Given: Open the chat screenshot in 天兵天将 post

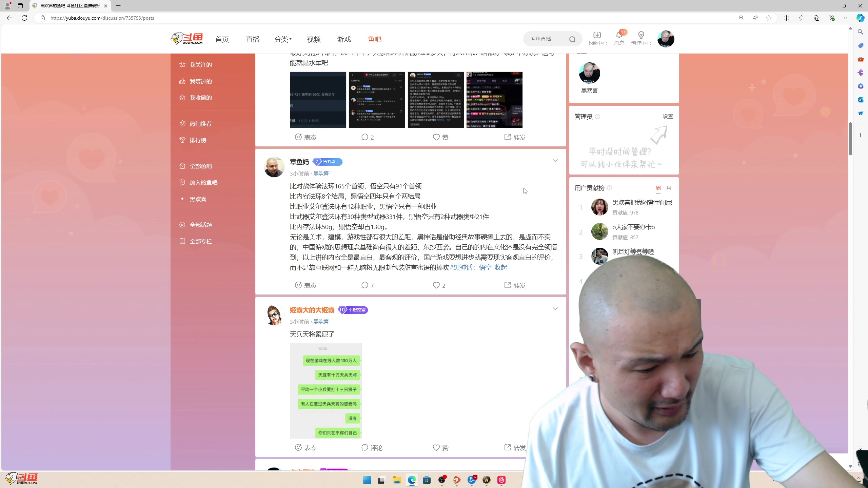Looking at the screenshot, I should [325, 390].
